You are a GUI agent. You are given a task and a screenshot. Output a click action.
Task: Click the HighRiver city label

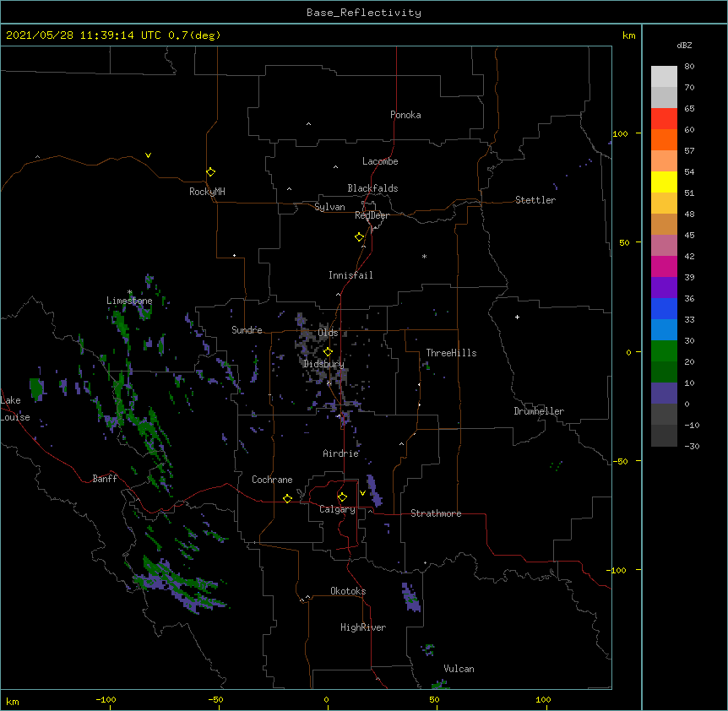pos(363,627)
